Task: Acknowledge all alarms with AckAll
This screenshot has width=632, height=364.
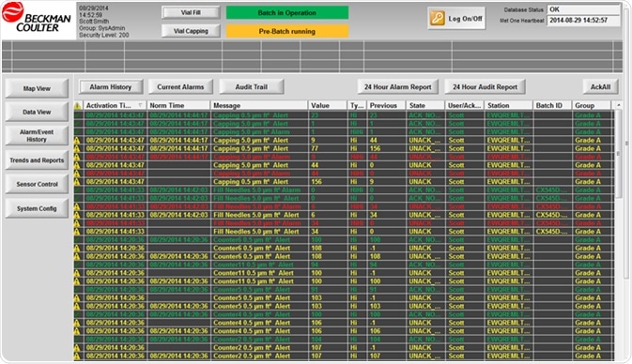Action: pos(601,87)
